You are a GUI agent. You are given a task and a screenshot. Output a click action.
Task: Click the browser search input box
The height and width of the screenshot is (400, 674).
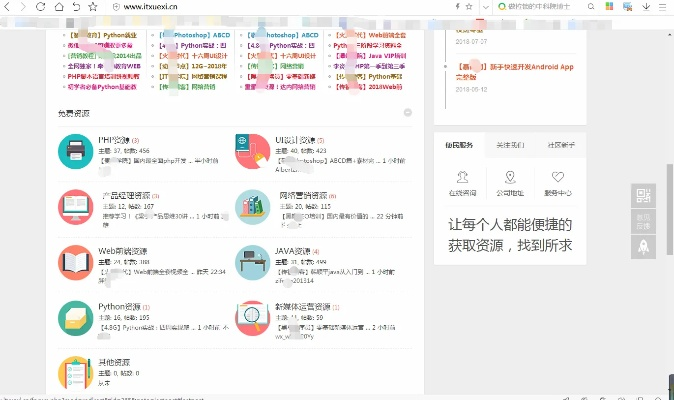[539, 6]
